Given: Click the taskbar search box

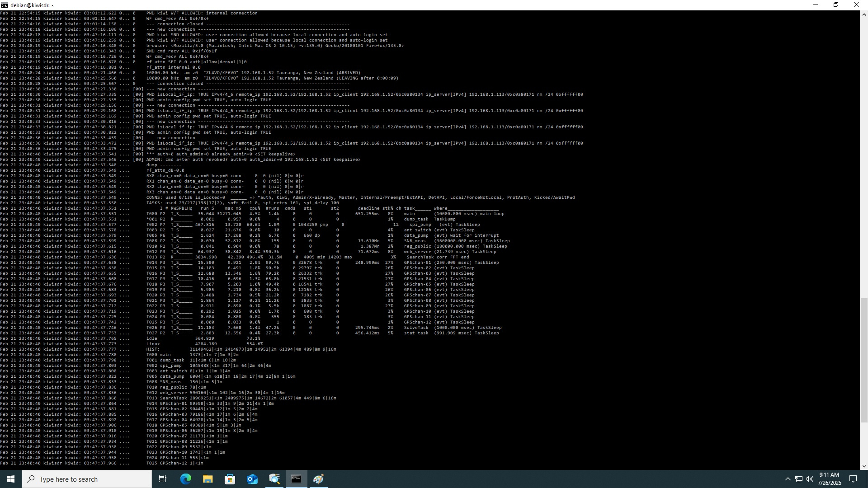Looking at the screenshot, I should point(87,479).
